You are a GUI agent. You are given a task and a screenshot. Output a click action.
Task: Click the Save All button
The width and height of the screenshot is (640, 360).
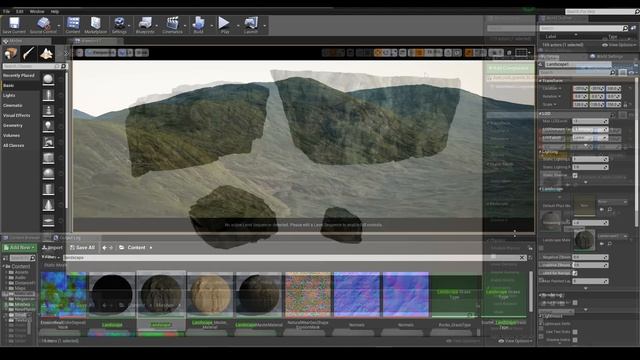(x=82, y=248)
